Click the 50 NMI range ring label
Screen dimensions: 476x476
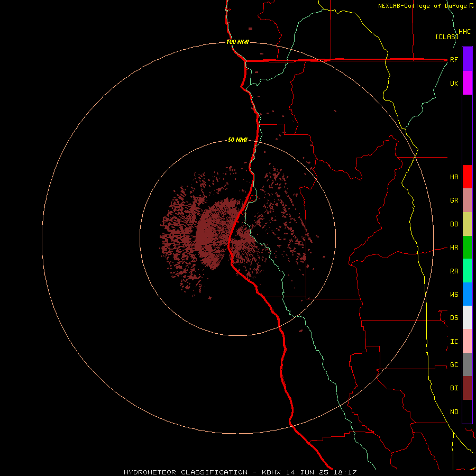[237, 140]
